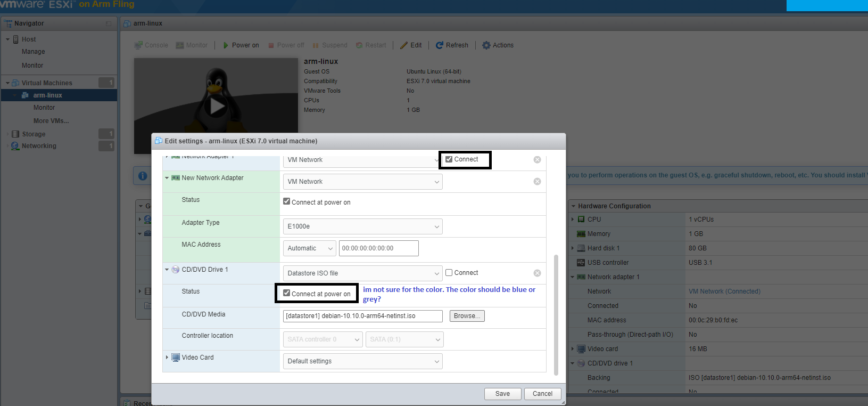868x406 pixels.
Task: Click the arm-linux tab title
Action: (x=148, y=23)
